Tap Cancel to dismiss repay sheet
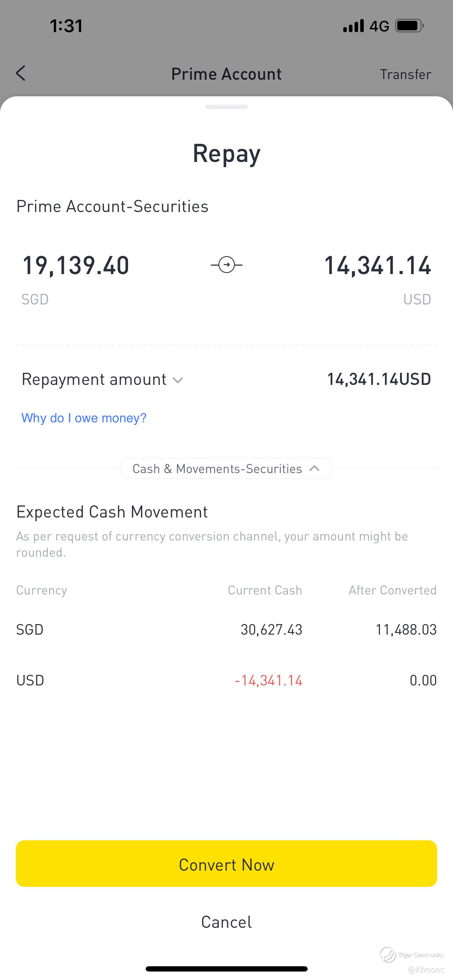 coord(226,922)
